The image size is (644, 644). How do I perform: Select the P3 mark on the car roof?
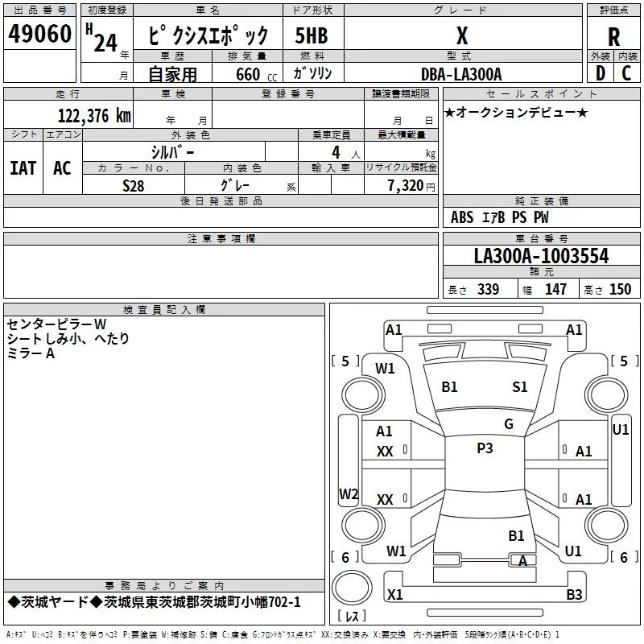pos(485,448)
